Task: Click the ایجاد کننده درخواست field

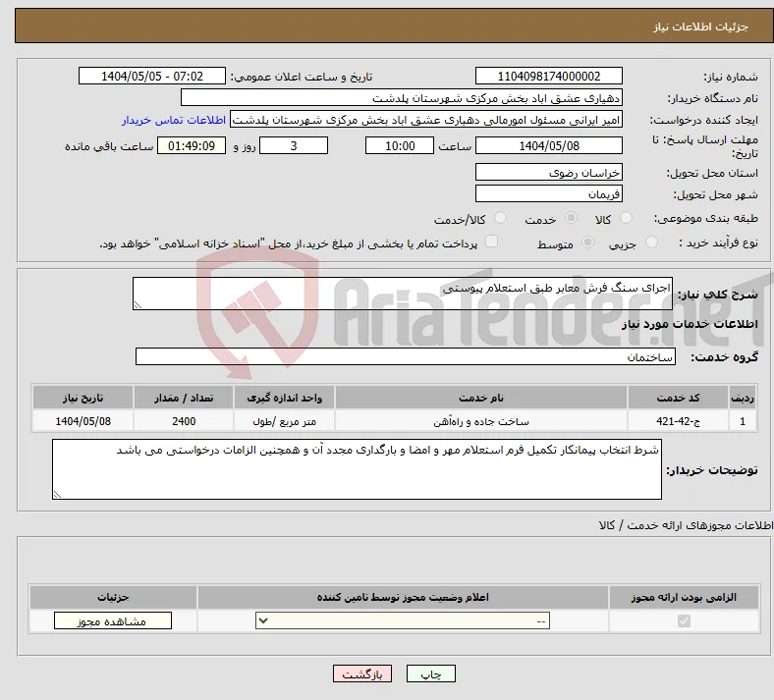Action: 426,120
